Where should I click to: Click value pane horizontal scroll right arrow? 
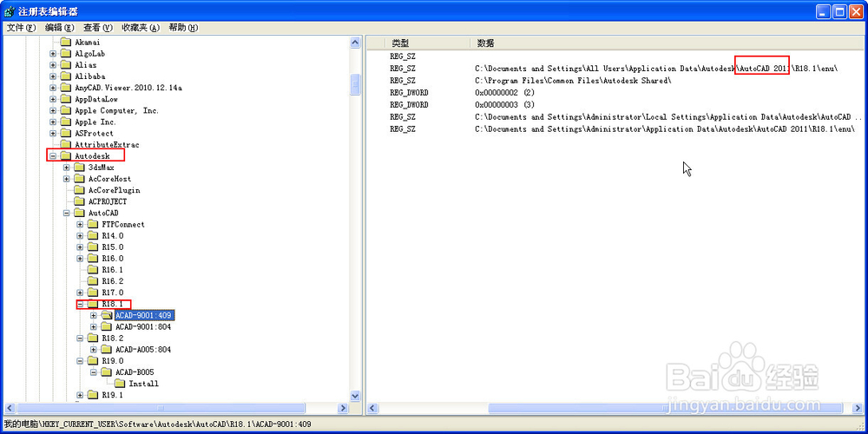pyautogui.click(x=857, y=409)
